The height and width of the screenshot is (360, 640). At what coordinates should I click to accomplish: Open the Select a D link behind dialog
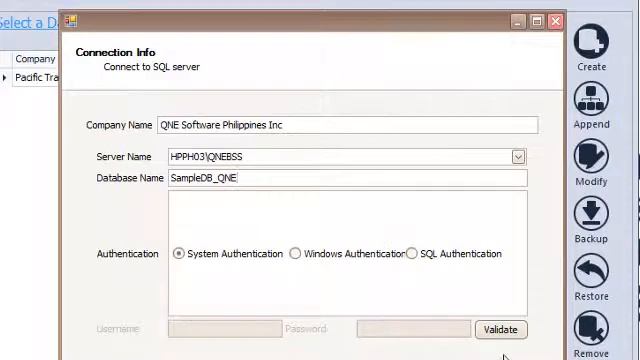(29, 23)
